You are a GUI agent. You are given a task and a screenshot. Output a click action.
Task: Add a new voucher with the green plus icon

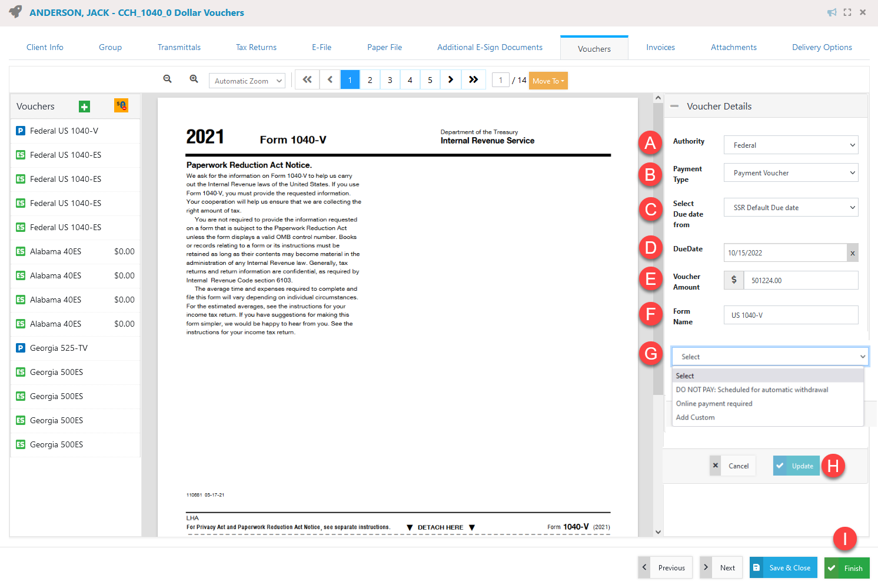84,107
